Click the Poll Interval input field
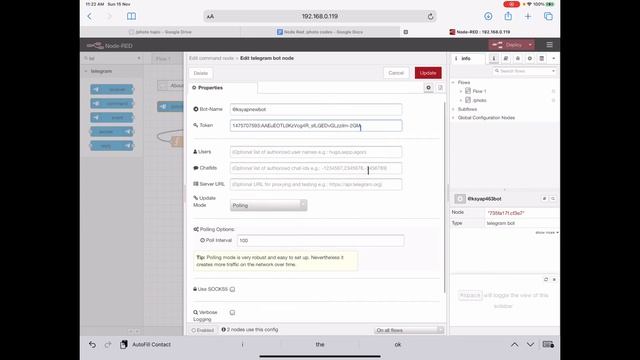Screen dimensions: 640x360 point(321,240)
